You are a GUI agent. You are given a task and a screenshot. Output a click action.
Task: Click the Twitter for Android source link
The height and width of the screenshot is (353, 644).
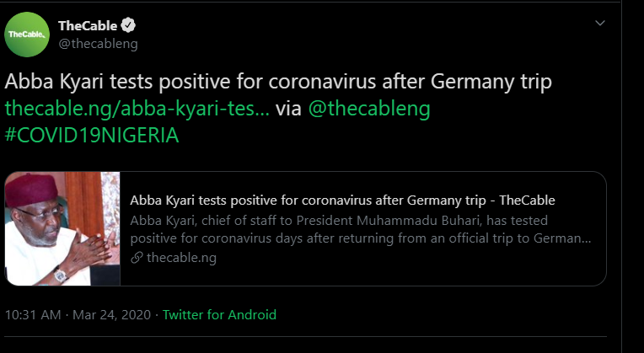(219, 315)
